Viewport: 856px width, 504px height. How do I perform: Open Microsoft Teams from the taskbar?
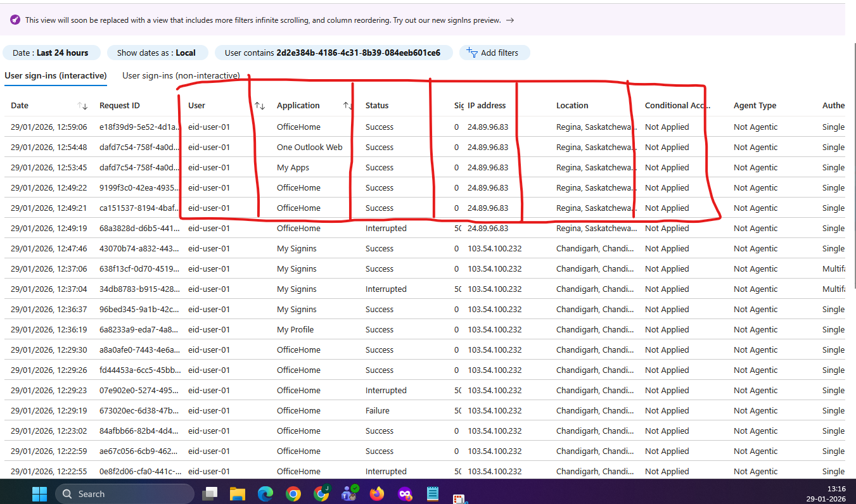coord(349,494)
